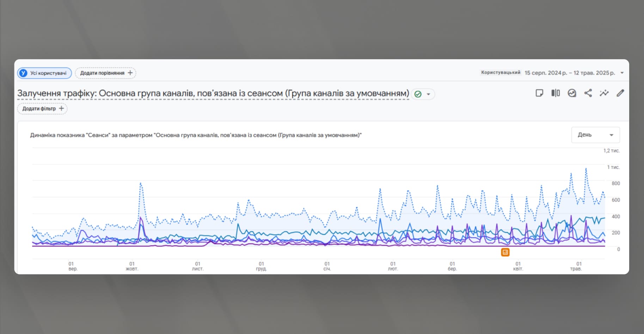This screenshot has width=644, height=334.
Task: Open the Insights sparkline icon
Action: pos(604,93)
